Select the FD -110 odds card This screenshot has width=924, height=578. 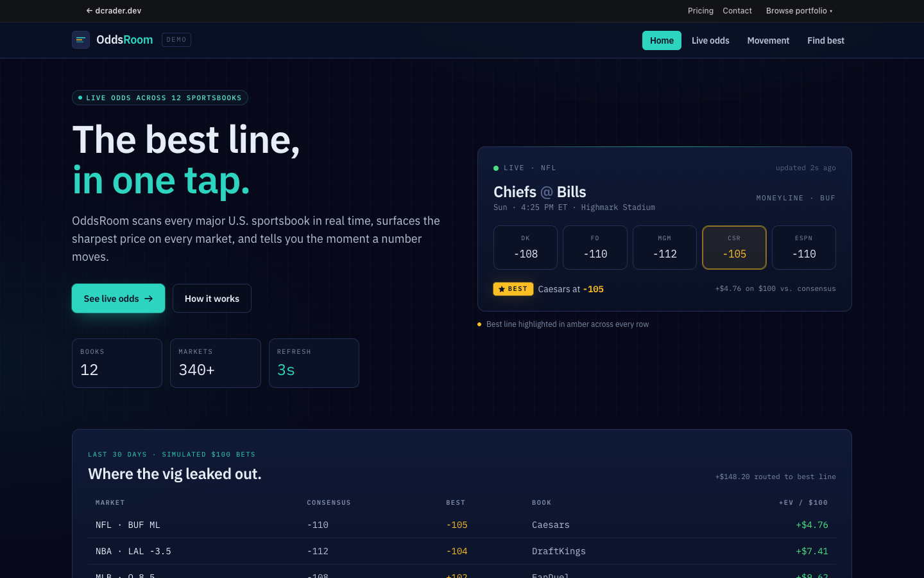tap(595, 247)
